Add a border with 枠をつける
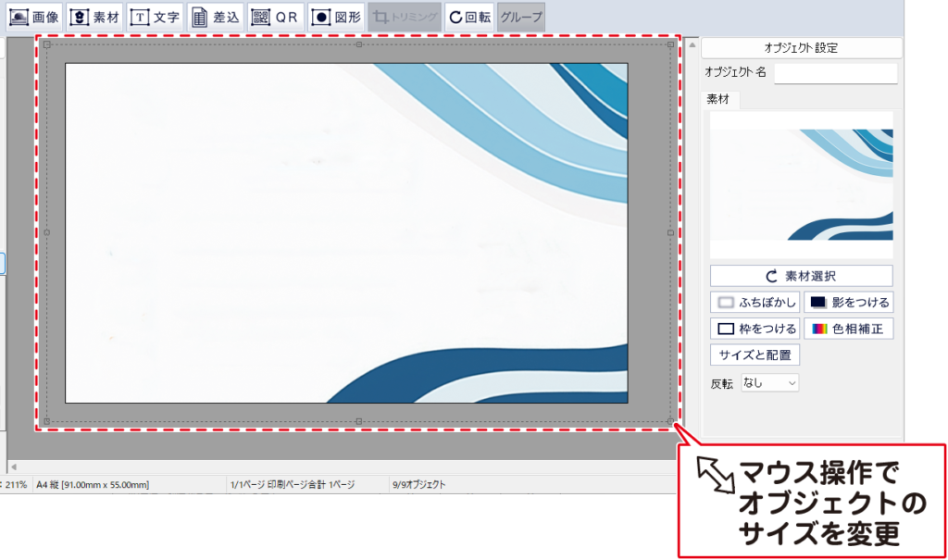 755,329
